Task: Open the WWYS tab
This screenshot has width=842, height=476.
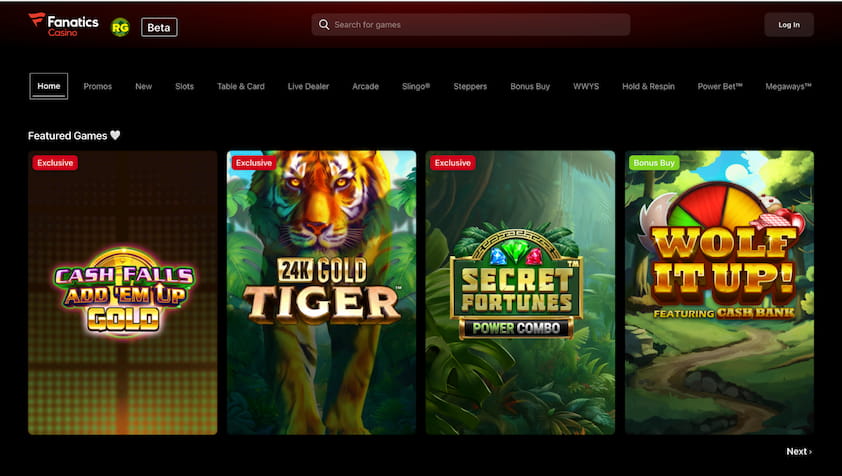Action: pos(586,86)
